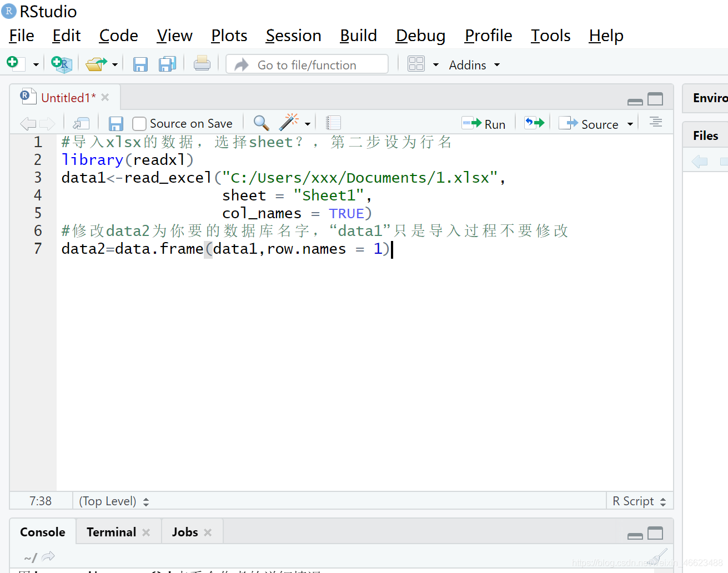
Task: Print the current file via printer icon
Action: click(x=202, y=64)
